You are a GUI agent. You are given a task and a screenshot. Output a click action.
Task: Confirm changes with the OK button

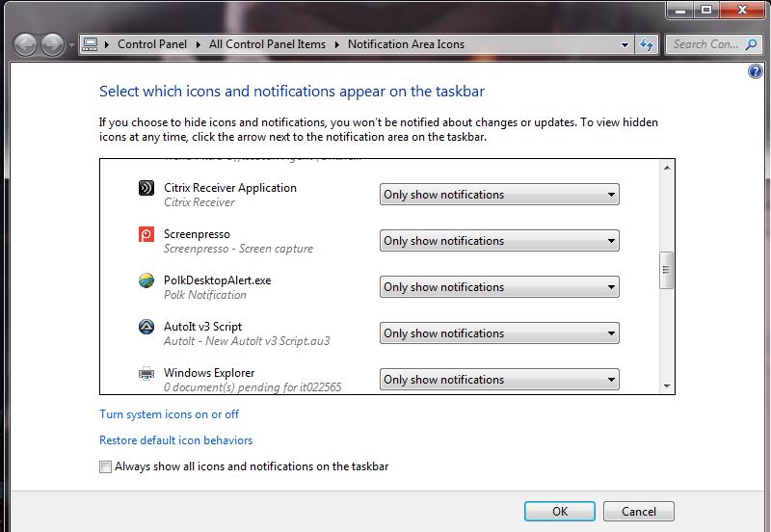coord(560,512)
